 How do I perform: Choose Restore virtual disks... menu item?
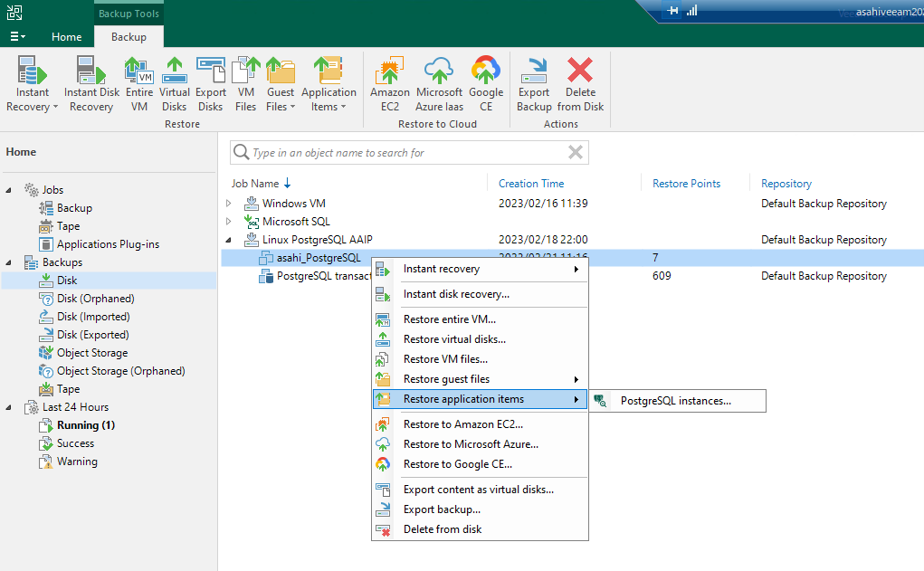(480, 339)
